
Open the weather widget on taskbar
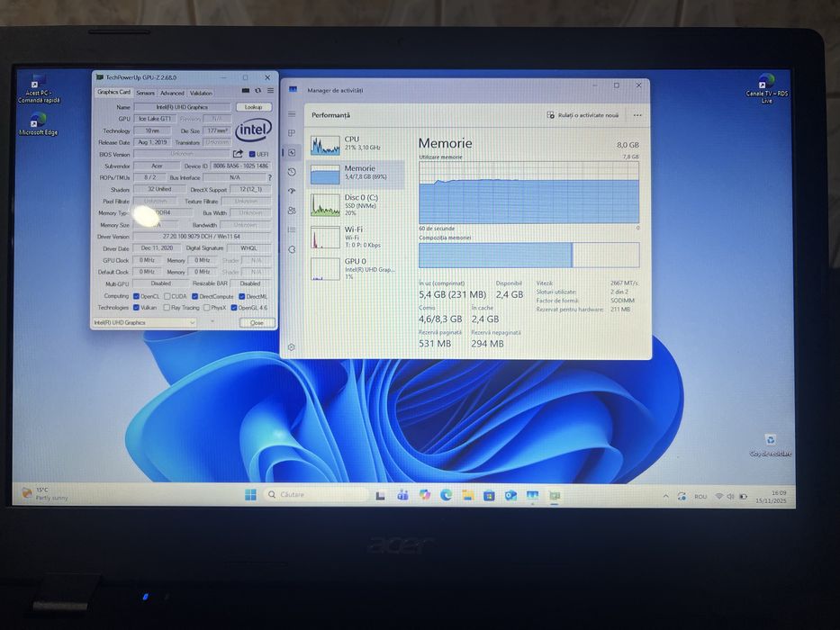point(45,493)
